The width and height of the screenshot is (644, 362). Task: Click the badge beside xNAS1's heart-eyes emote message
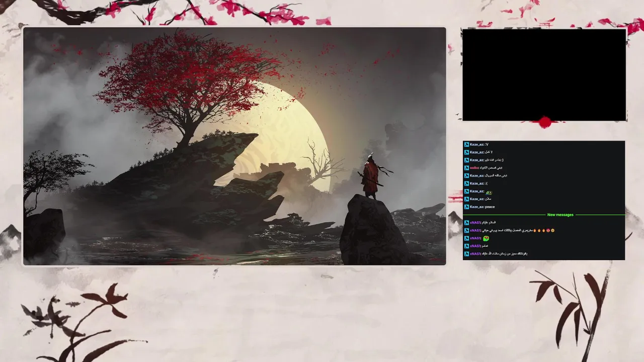coord(466,238)
